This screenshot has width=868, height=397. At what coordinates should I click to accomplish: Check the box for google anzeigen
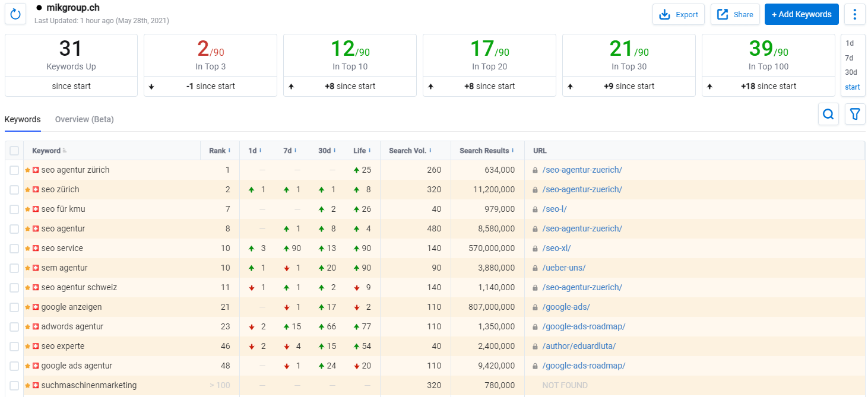click(14, 307)
